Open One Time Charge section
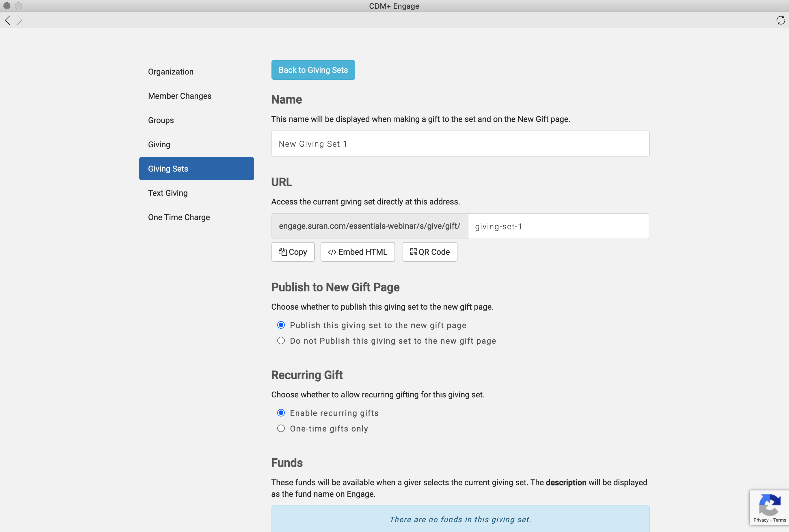789x532 pixels. [179, 217]
